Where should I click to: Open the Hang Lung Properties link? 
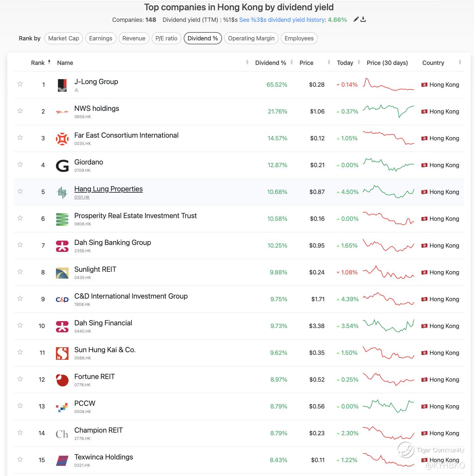(x=109, y=189)
